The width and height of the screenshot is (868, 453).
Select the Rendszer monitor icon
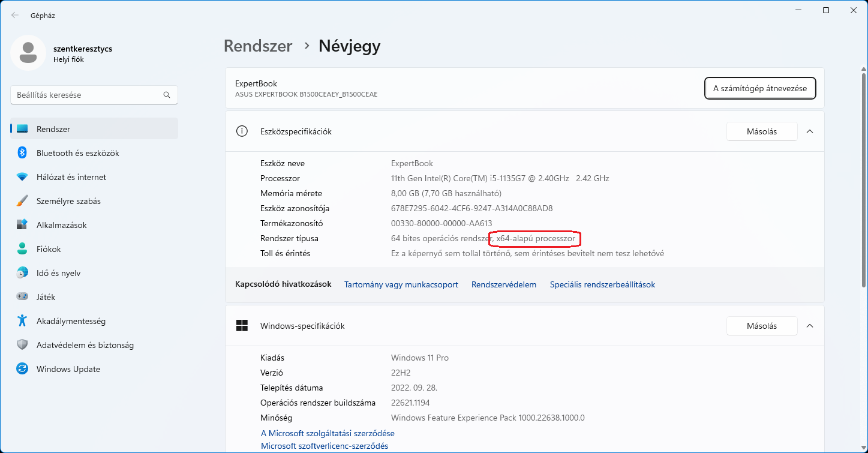coord(22,129)
